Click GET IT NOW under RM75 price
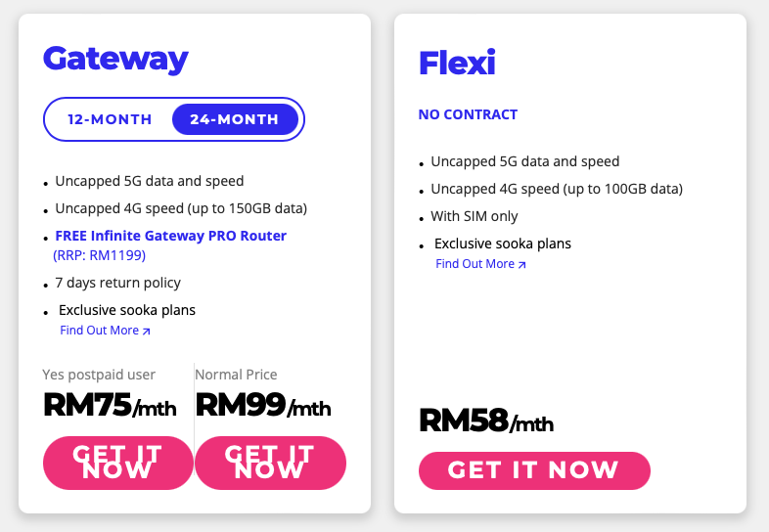Screen dimensions: 769x532 click(118, 463)
